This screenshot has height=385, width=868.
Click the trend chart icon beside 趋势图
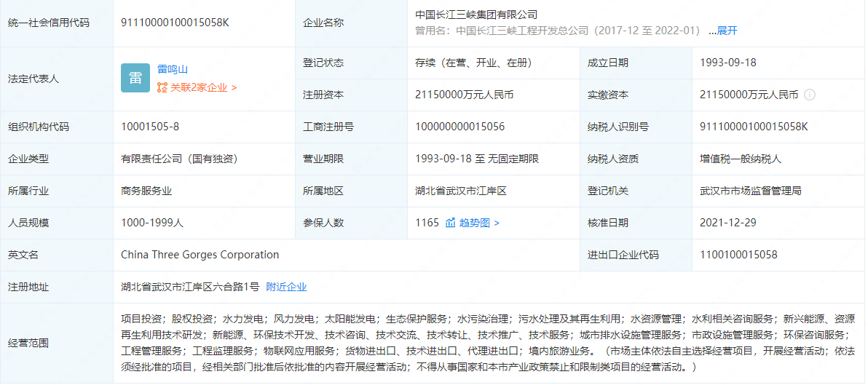tap(450, 223)
